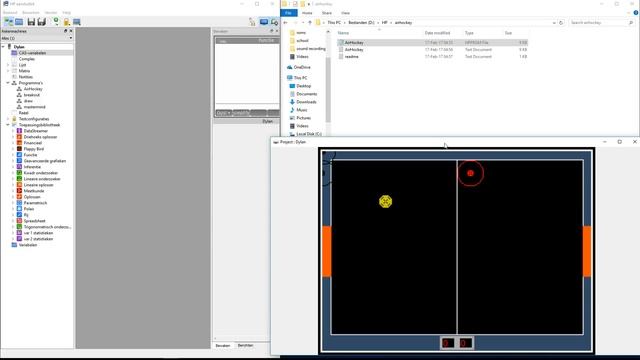Select the AirHockey program in the tree

(33, 89)
